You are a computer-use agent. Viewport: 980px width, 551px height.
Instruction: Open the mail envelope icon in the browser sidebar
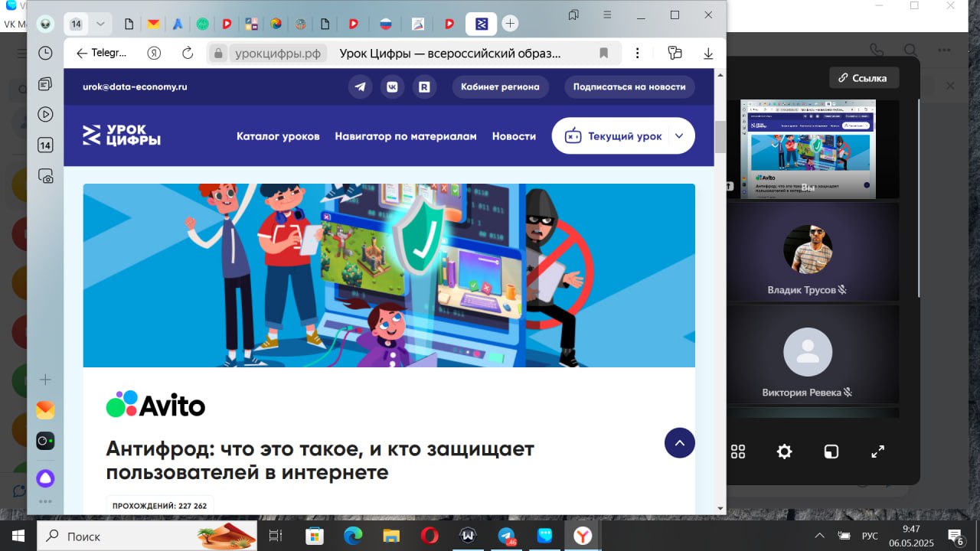click(x=45, y=410)
